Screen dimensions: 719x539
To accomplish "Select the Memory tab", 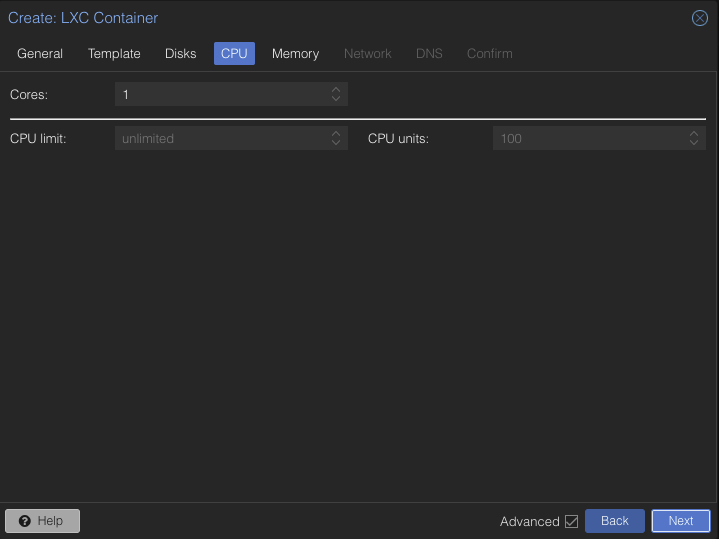I will [295, 54].
